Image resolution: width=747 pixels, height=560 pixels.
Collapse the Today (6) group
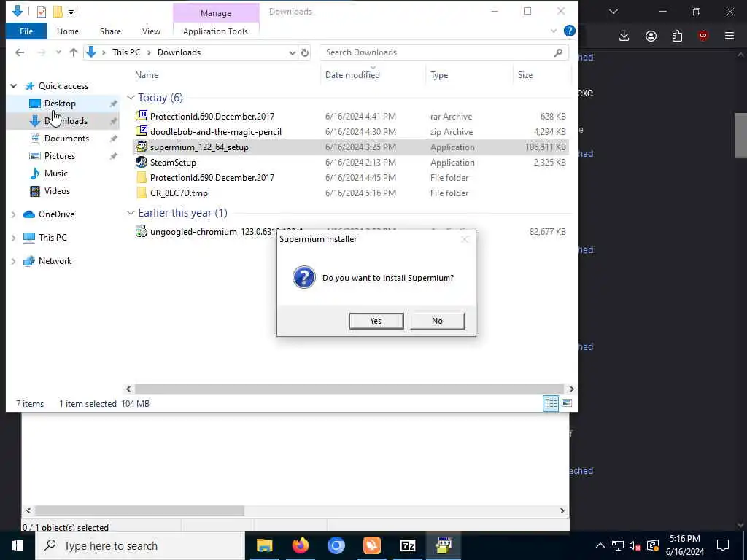[131, 98]
